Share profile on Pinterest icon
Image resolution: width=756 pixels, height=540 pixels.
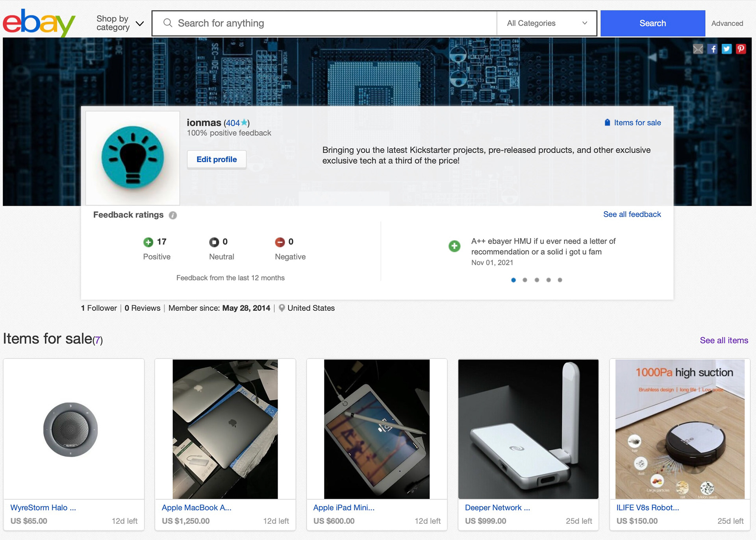point(741,49)
